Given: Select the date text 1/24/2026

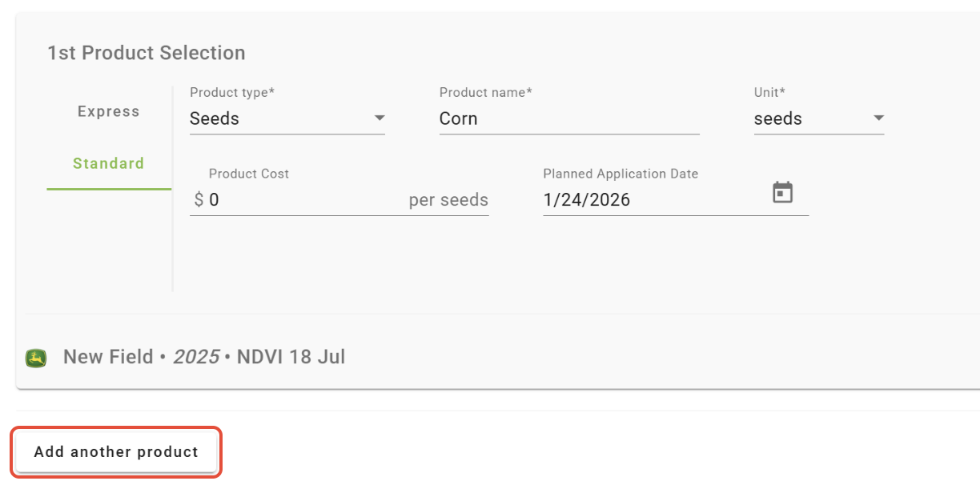Looking at the screenshot, I should (x=587, y=200).
